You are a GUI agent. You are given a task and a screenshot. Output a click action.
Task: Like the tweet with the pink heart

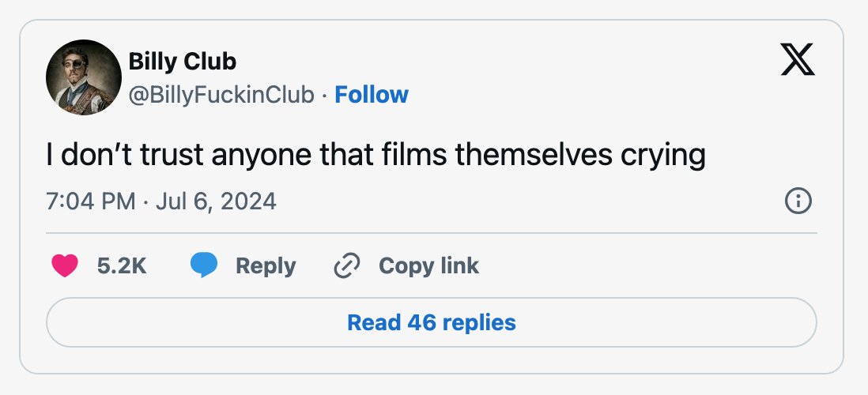(x=65, y=265)
